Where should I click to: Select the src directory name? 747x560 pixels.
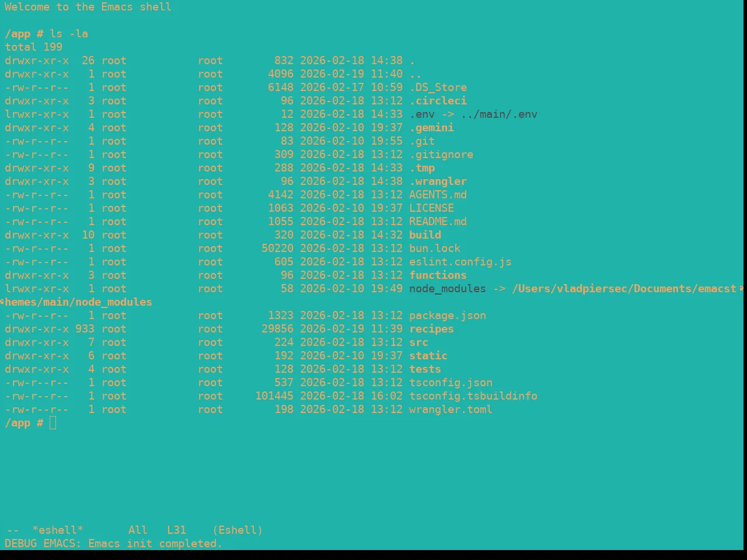pyautogui.click(x=418, y=342)
